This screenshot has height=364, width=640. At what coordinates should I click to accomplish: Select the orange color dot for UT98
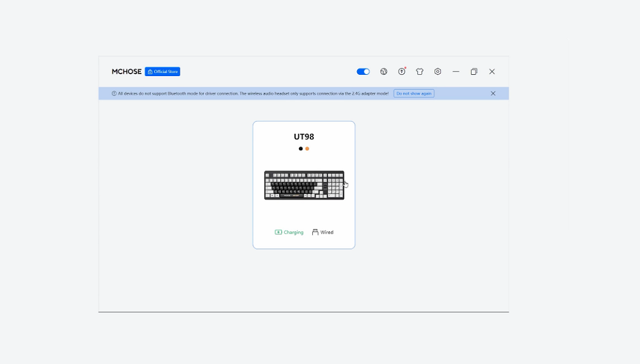point(307,148)
